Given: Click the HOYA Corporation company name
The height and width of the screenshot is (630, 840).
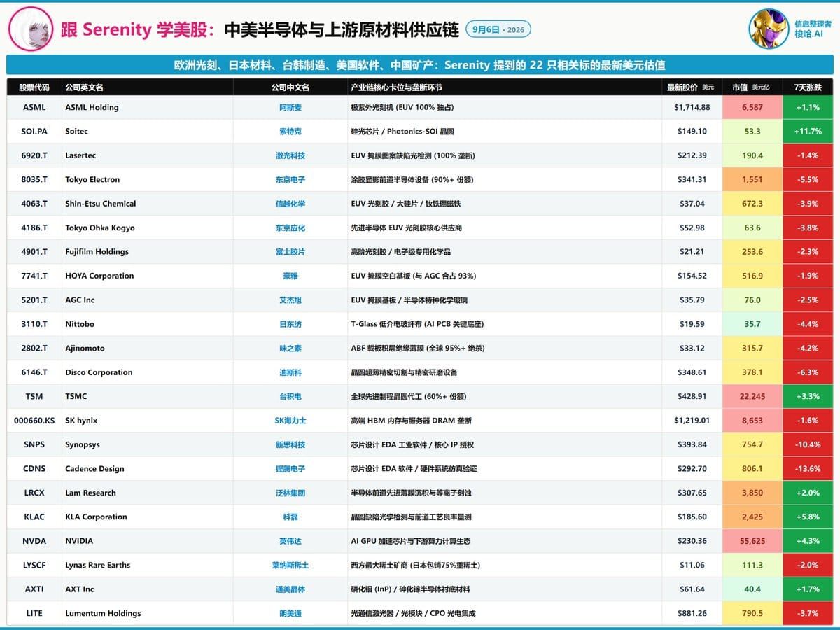Looking at the screenshot, I should coord(99,276).
